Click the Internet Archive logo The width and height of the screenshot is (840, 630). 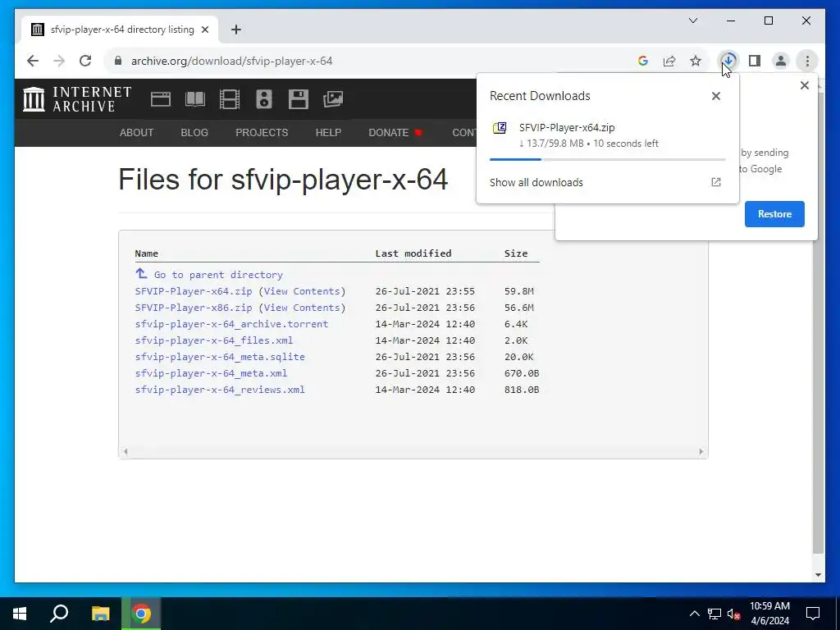77,99
